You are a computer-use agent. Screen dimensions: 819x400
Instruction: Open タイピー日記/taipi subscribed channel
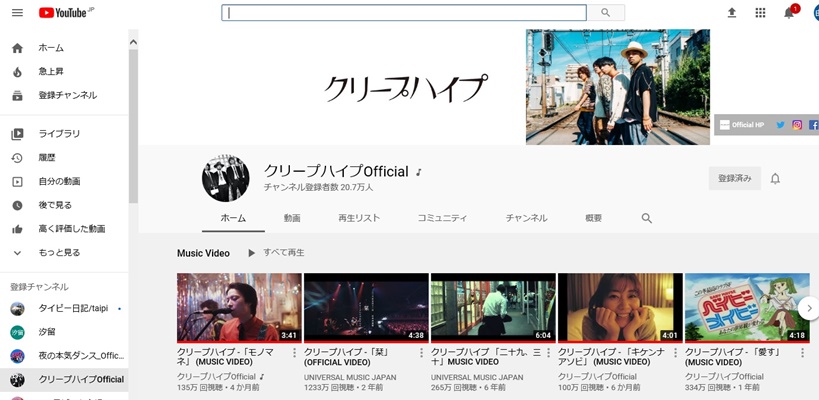point(64,309)
